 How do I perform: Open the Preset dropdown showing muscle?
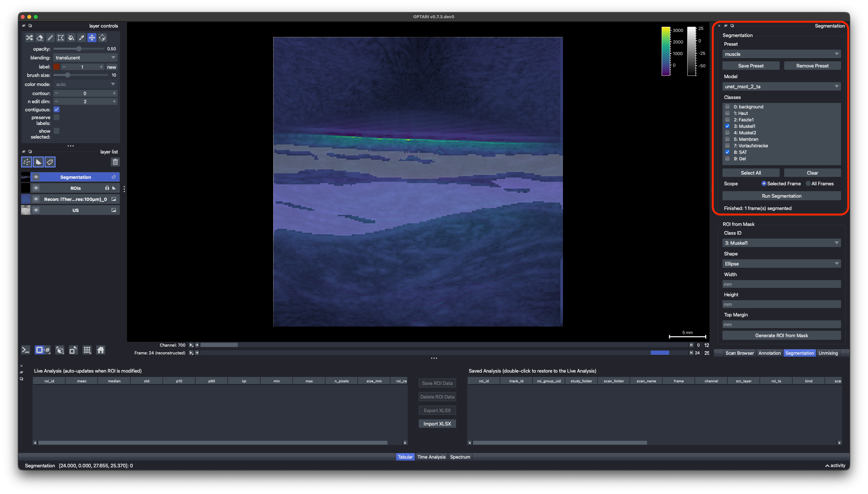tap(782, 54)
